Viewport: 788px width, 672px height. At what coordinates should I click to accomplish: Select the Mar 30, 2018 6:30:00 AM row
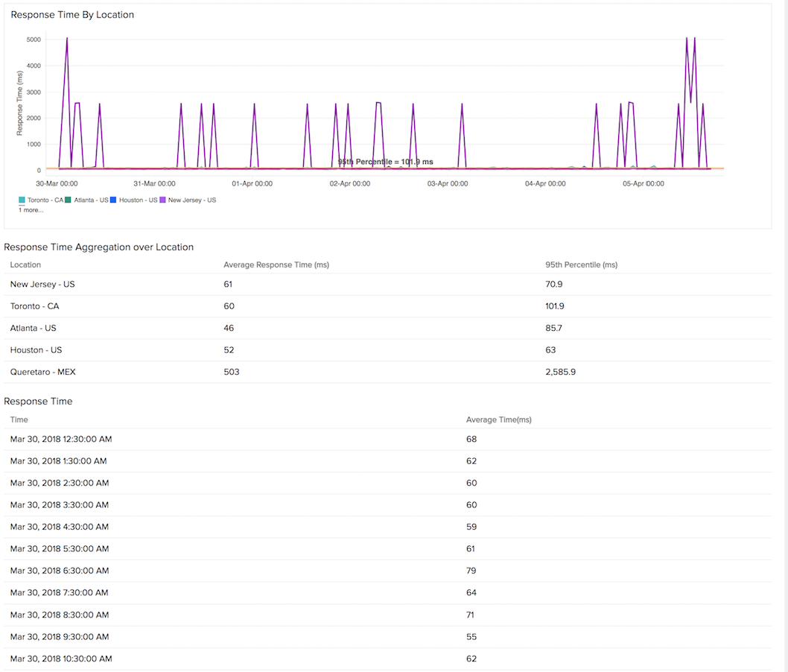(59, 571)
